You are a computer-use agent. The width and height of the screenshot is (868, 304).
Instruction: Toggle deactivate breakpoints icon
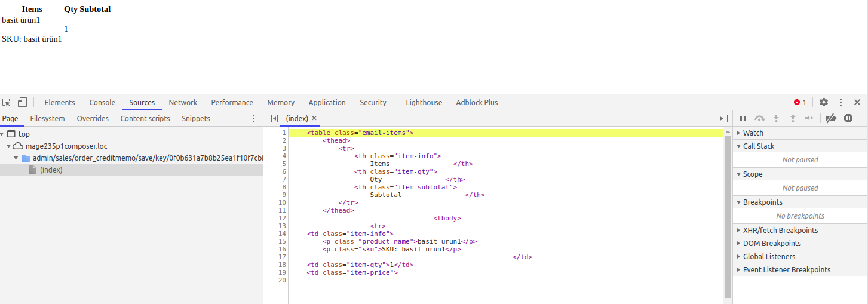coord(830,118)
